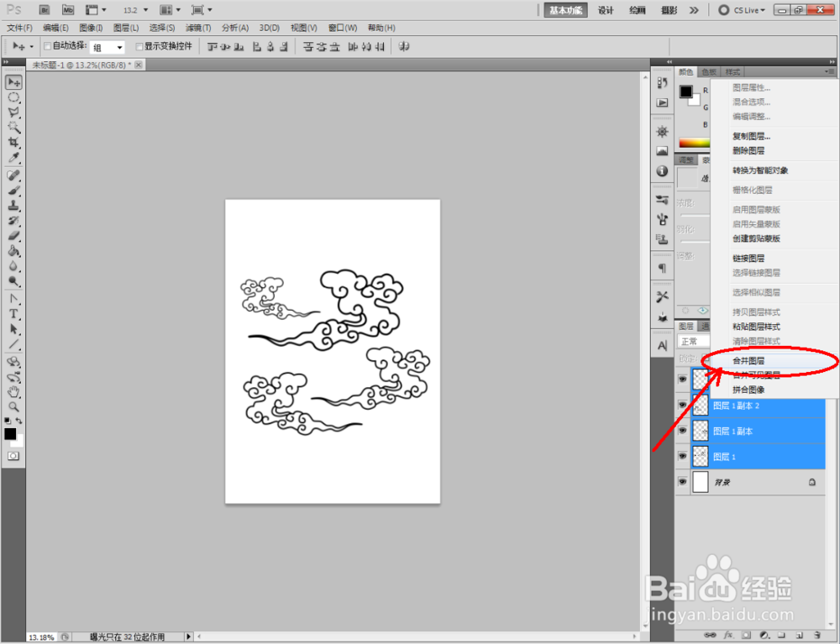Toggle visibility of the topmost layer
Image resolution: width=840 pixels, height=644 pixels.
coord(682,379)
